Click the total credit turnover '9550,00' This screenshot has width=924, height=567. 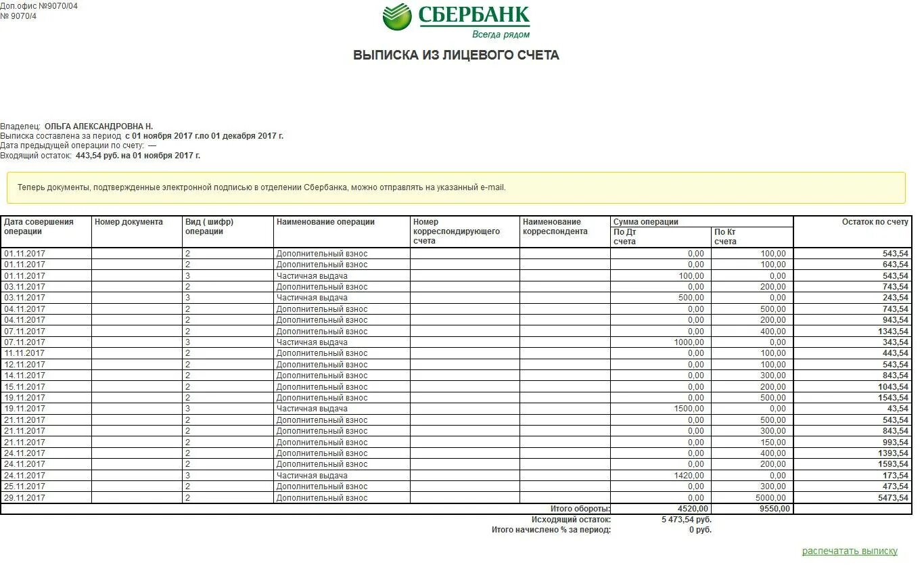point(775,509)
